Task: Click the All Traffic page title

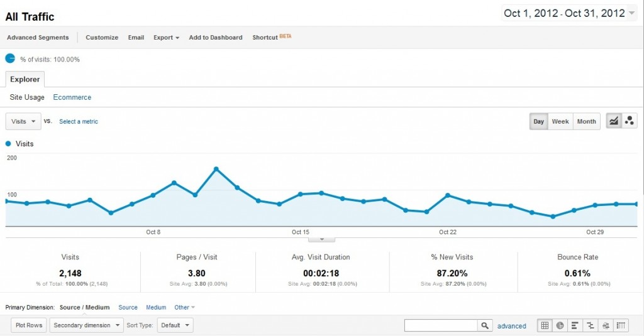Action: [30, 17]
